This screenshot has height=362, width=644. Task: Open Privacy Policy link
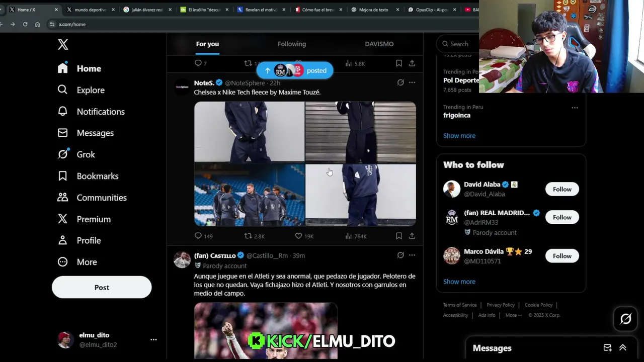pyautogui.click(x=501, y=305)
